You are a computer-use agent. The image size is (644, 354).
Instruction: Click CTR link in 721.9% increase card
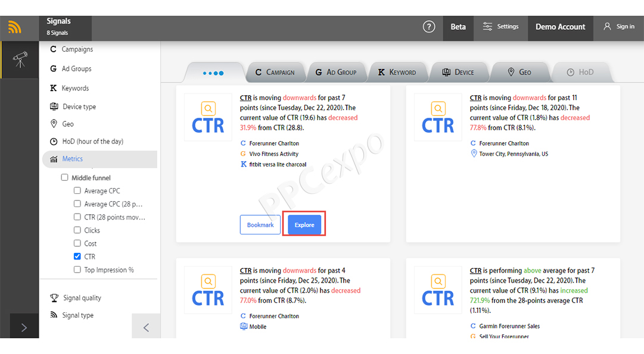tap(475, 271)
